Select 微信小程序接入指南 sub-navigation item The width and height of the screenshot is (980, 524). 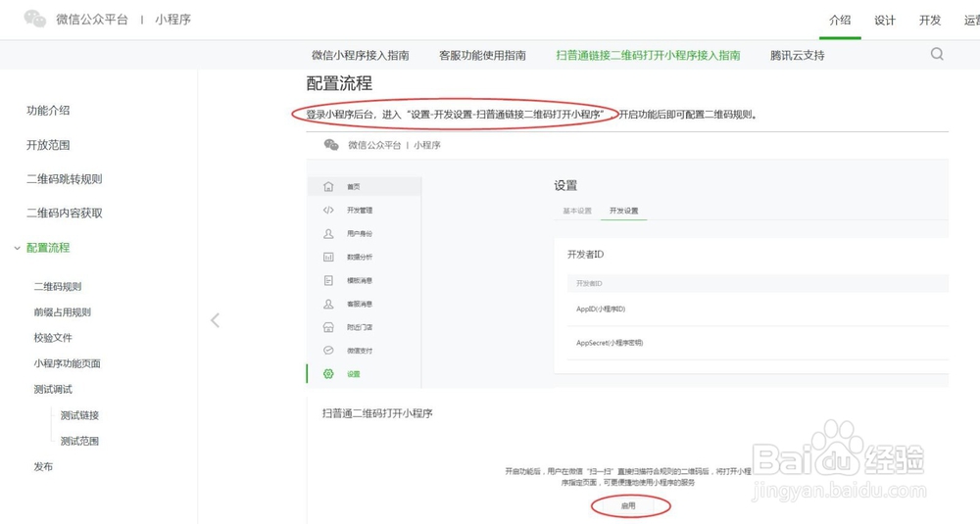coord(360,55)
